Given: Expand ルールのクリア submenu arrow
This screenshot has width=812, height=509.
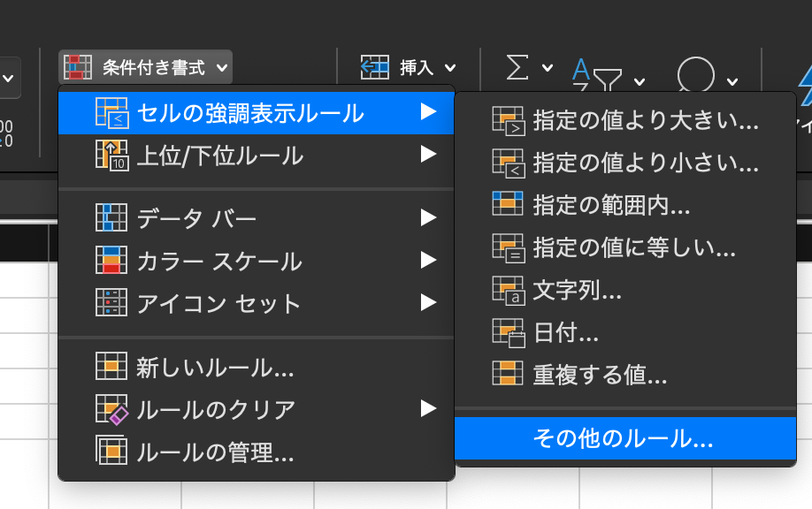Looking at the screenshot, I should click(428, 408).
